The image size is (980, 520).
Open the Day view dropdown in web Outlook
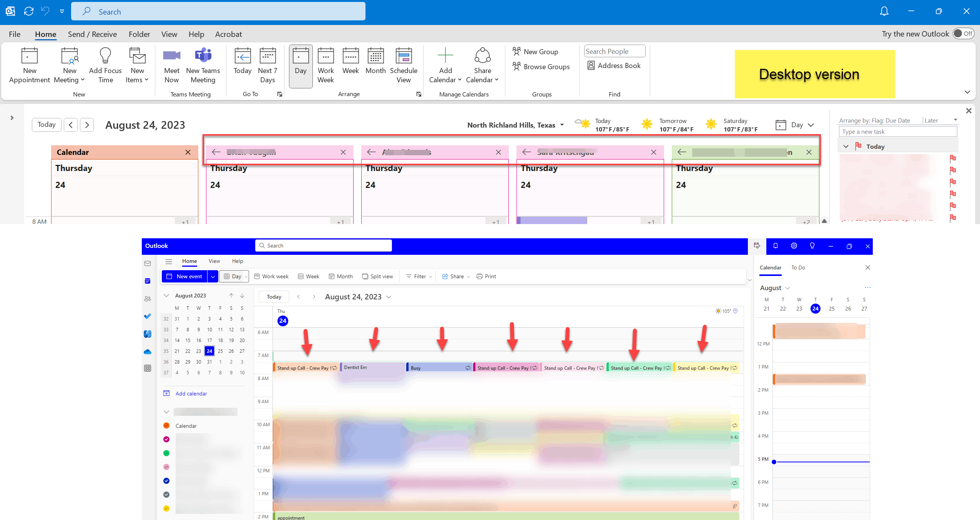(246, 276)
